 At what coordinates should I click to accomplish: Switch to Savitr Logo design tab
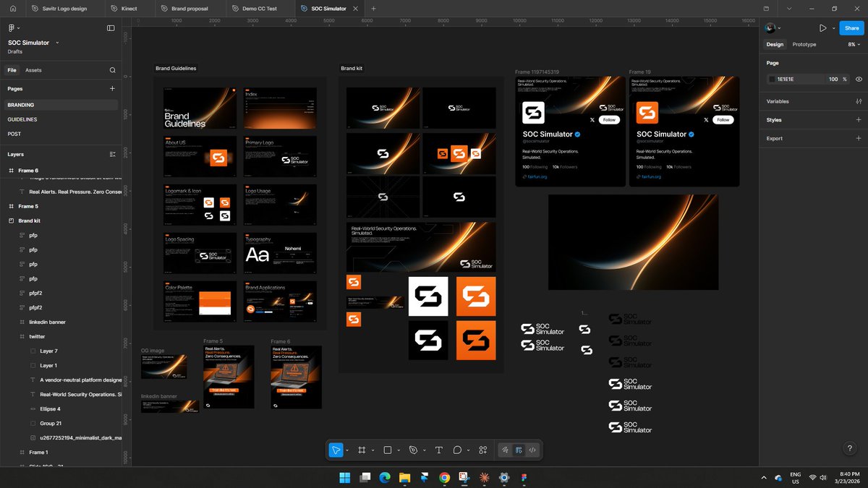64,9
